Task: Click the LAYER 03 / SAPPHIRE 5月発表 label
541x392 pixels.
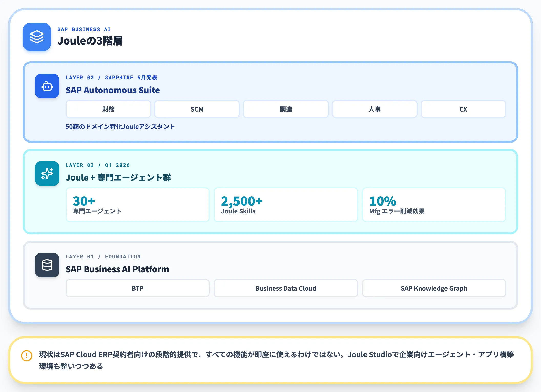Action: click(111, 78)
